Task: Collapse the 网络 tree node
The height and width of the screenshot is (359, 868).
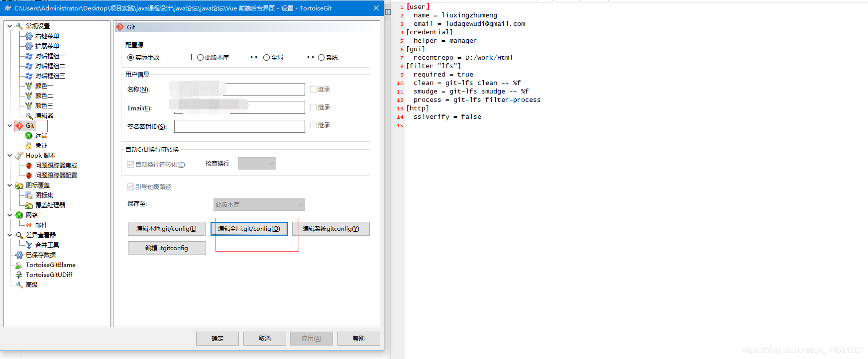Action: pos(9,215)
